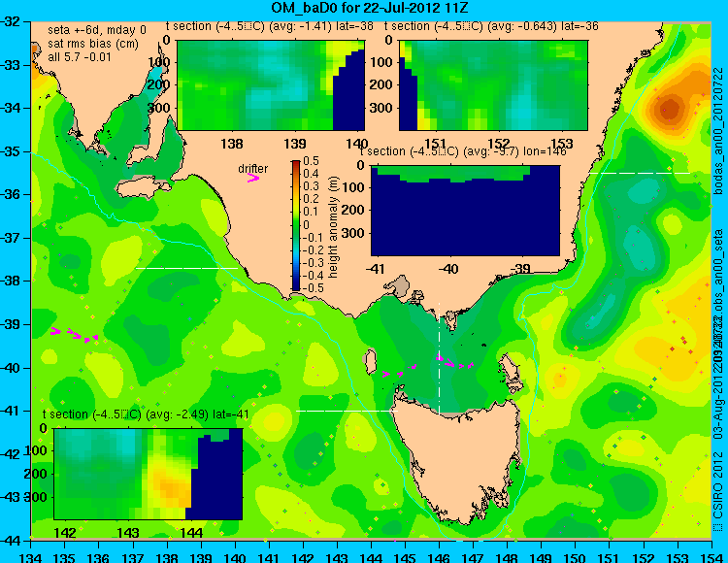Click the 146 longitude tick on main axis

[439, 557]
